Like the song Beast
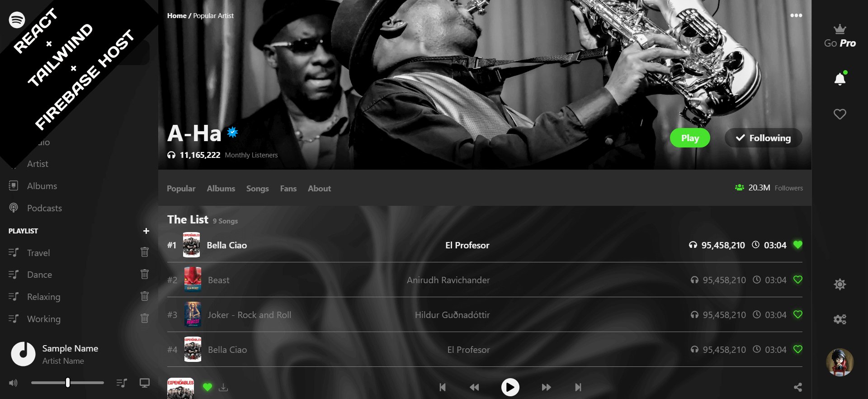868x399 pixels. coord(797,280)
